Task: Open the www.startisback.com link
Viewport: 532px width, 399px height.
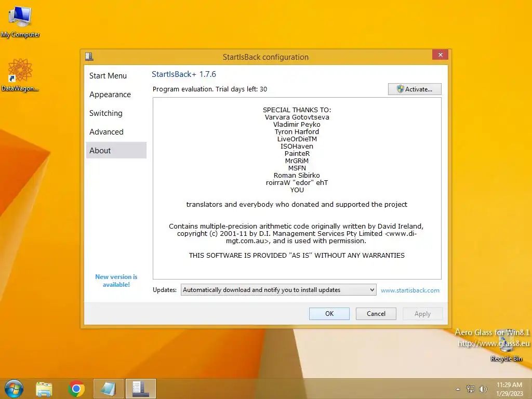Action: click(x=410, y=290)
